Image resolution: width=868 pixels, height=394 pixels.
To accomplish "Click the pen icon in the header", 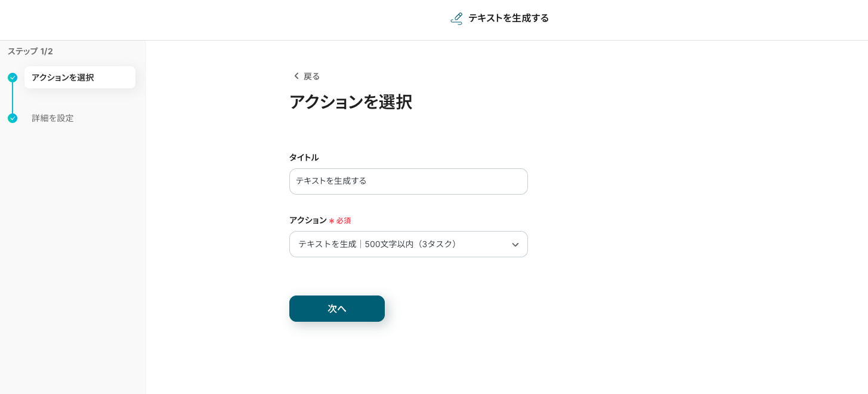I will (x=456, y=19).
